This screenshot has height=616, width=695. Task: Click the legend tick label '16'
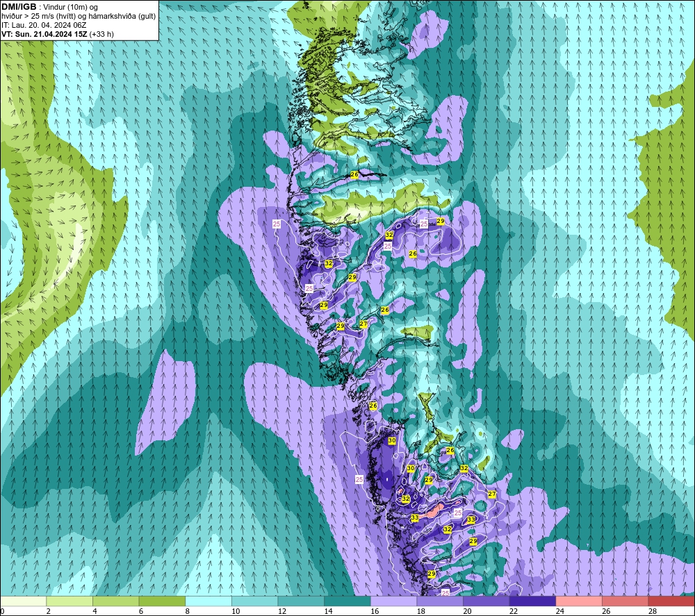(375, 611)
